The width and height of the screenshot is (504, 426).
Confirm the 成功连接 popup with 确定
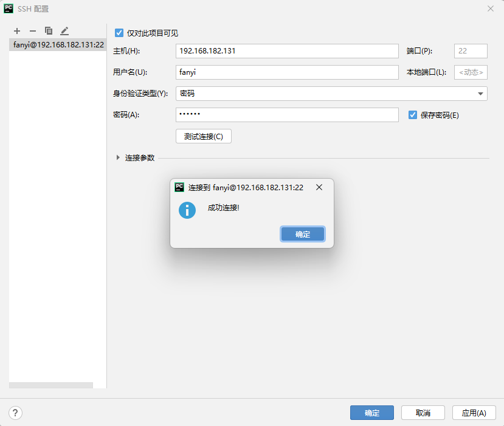click(303, 234)
